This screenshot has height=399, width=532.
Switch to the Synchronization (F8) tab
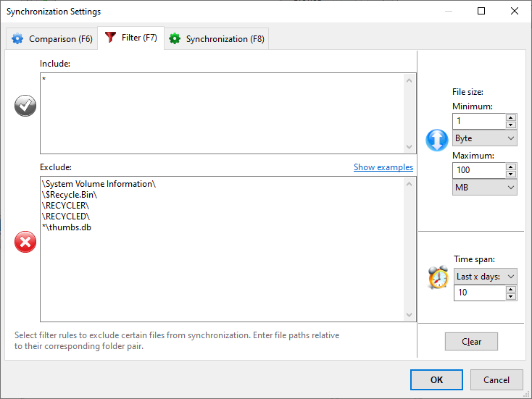[217, 39]
